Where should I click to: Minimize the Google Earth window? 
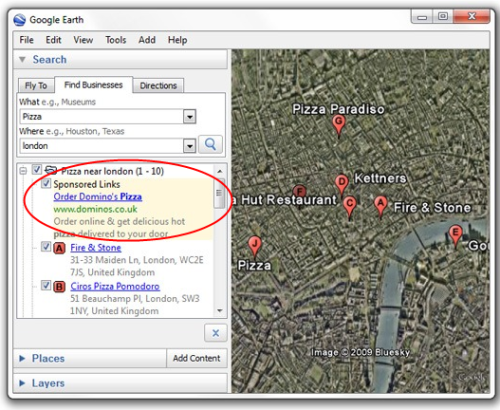[422, 17]
